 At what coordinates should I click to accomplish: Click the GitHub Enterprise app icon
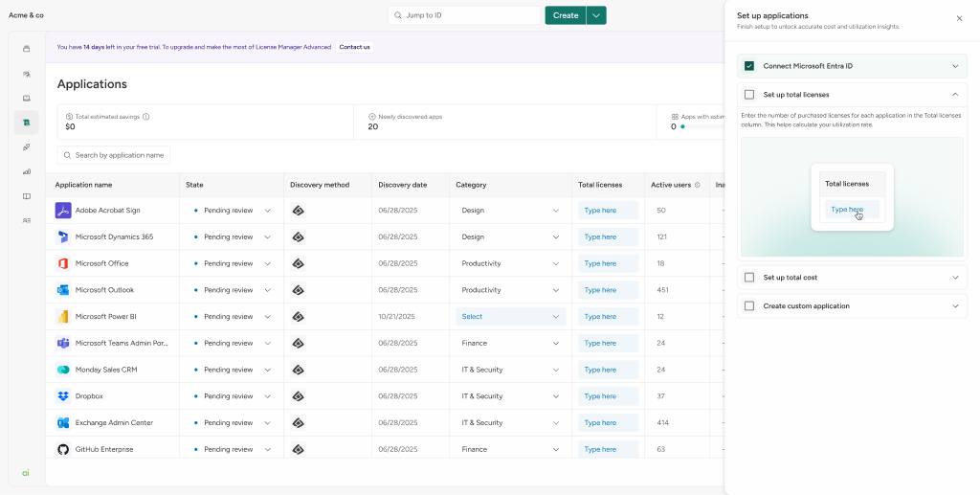63,449
